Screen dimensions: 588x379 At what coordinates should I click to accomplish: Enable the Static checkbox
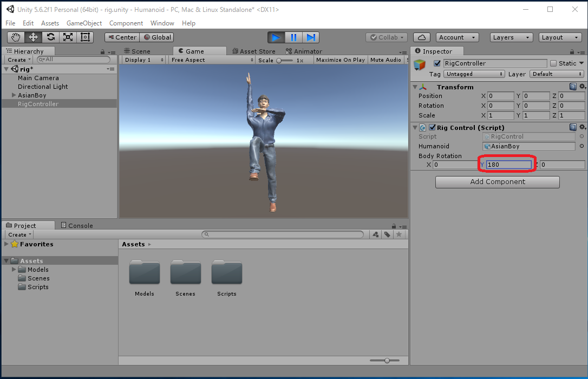[x=553, y=63]
